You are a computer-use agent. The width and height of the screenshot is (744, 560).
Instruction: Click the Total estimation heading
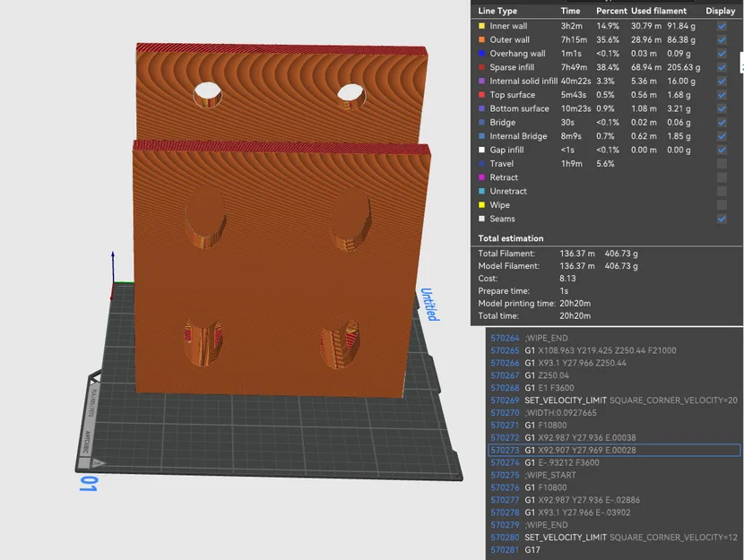pyautogui.click(x=511, y=238)
